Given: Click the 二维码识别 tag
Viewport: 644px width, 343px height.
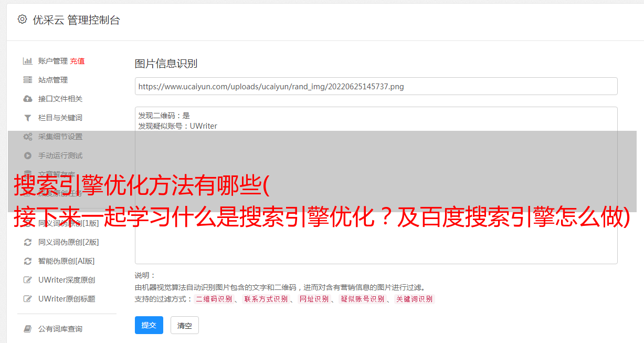Looking at the screenshot, I should 214,299.
